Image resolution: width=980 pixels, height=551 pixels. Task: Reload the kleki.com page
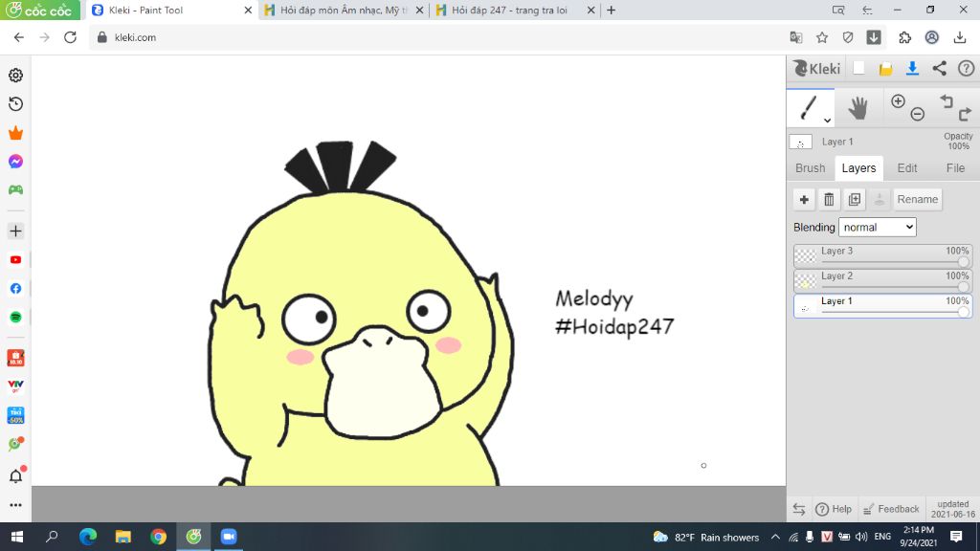tap(70, 37)
